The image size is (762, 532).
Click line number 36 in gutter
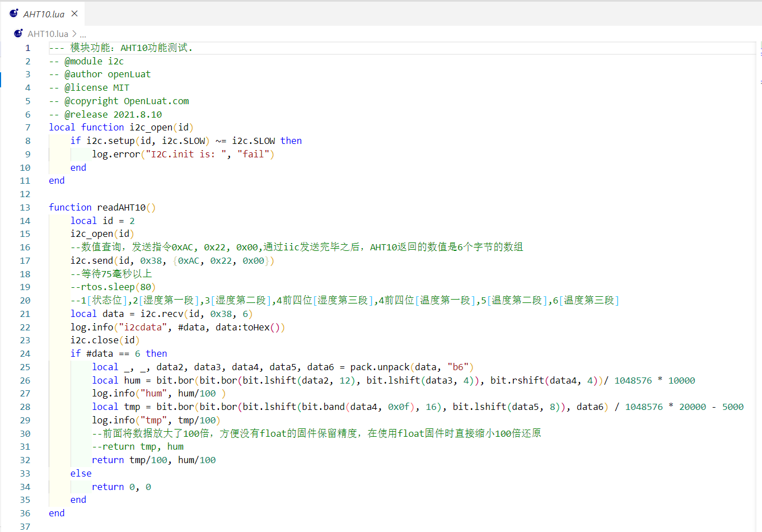25,514
